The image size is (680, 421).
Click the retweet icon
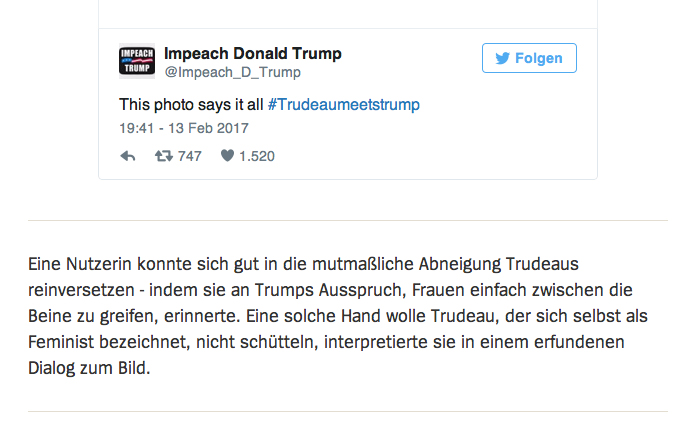pos(162,156)
